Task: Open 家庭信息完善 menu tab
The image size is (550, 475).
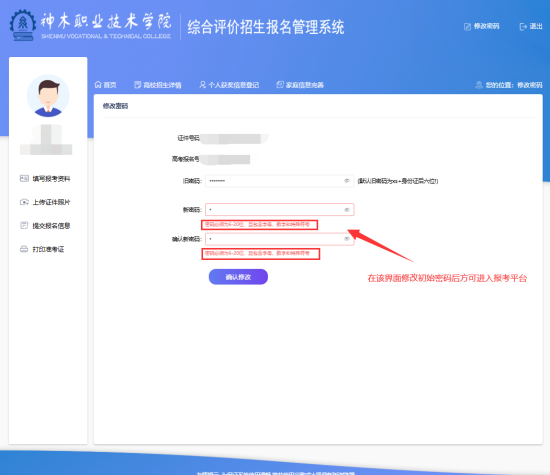Action: (x=300, y=85)
